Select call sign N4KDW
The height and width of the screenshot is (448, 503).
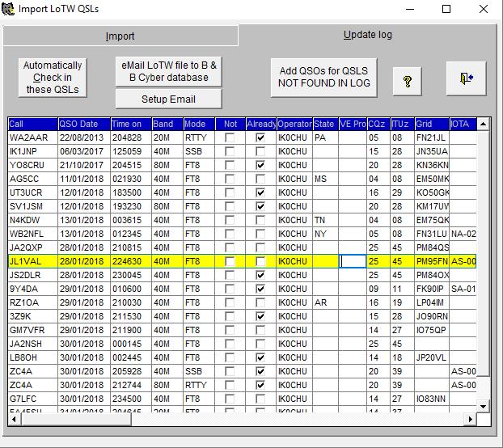coord(24,220)
